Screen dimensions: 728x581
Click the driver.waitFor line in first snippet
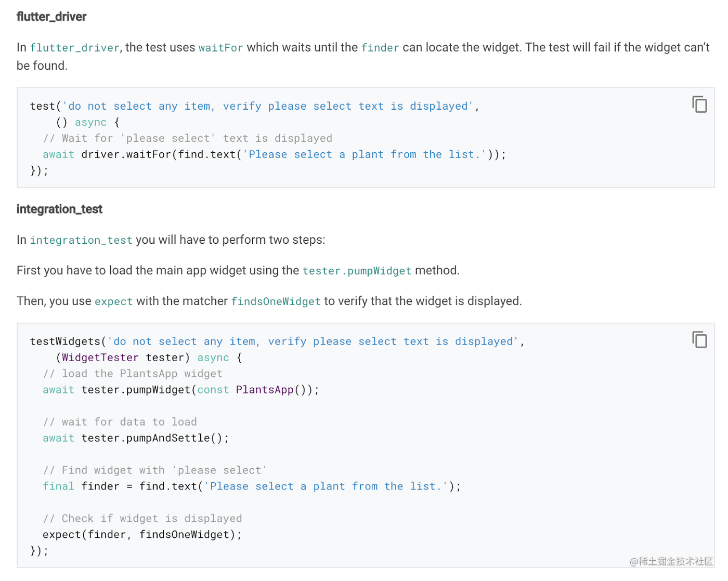pos(275,154)
